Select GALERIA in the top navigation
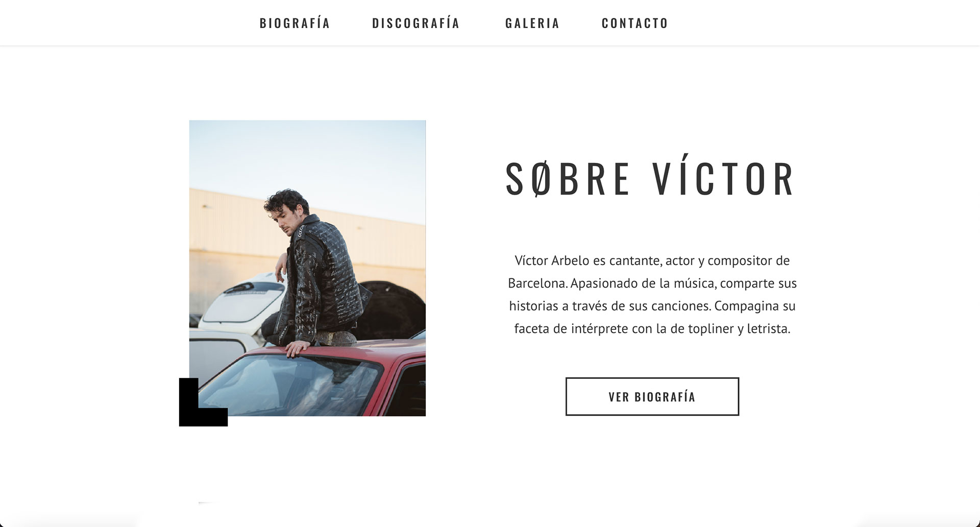Viewport: 980px width, 527px height. click(532, 23)
